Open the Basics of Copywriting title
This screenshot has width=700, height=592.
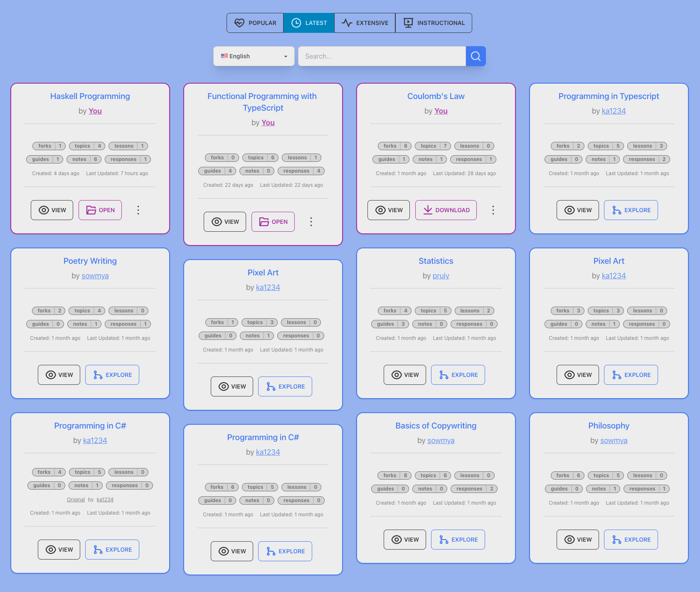pyautogui.click(x=436, y=426)
